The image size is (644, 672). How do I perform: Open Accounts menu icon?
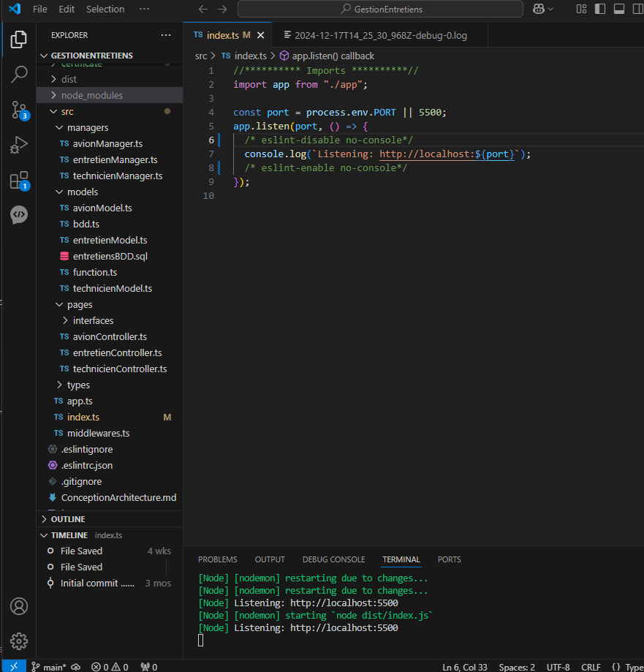[19, 606]
